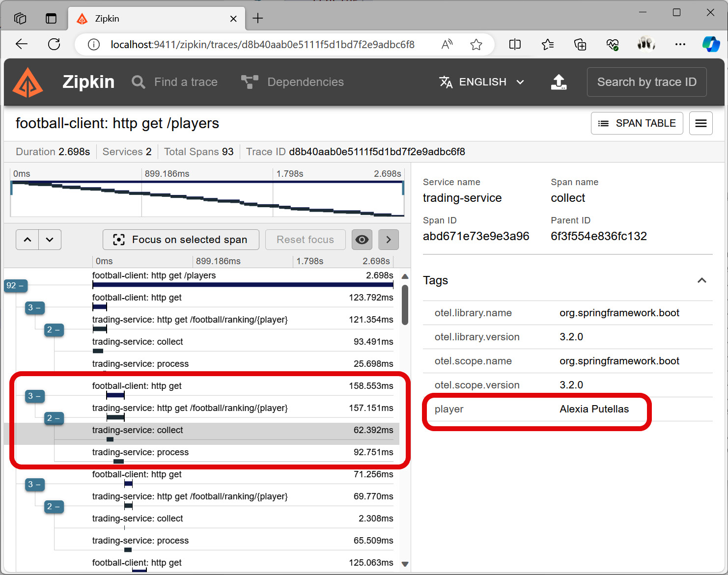Image resolution: width=728 pixels, height=575 pixels.
Task: Click the span list scrollbar thumb
Action: (405, 305)
